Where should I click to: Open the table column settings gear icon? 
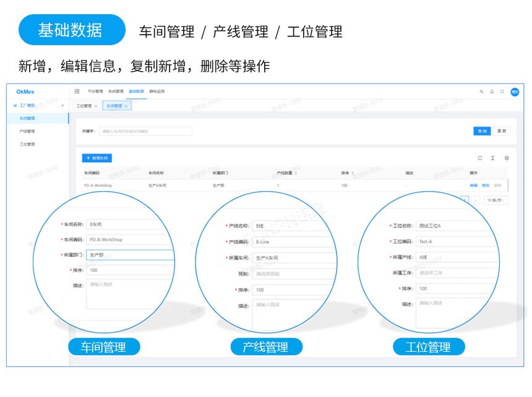coord(506,158)
